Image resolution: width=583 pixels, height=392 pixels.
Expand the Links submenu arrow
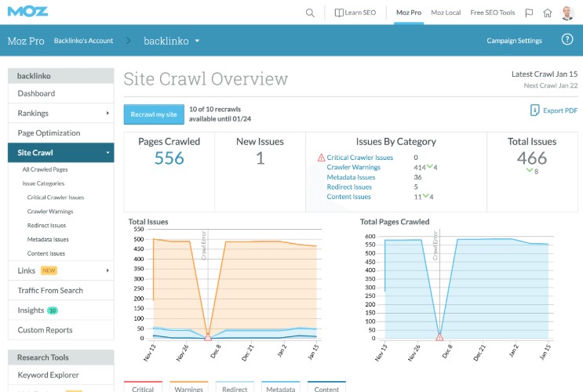(107, 270)
